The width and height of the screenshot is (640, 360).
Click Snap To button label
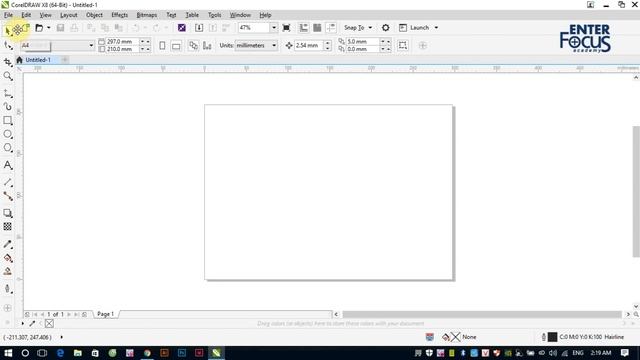(x=354, y=28)
